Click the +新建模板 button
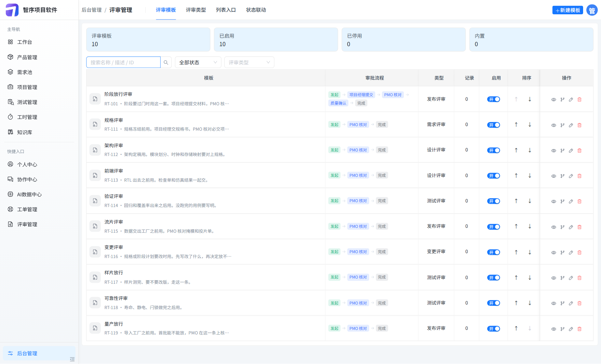Screen dimensions: 601x364 pyautogui.click(x=568, y=10)
